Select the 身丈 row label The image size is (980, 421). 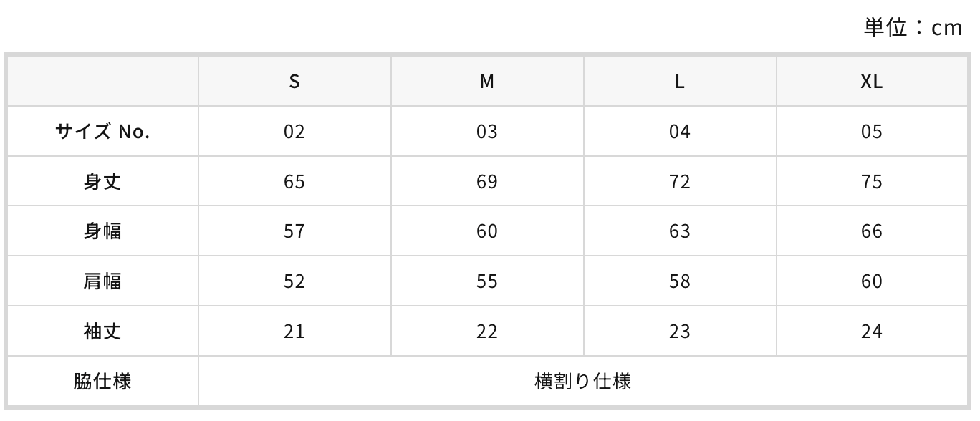click(x=102, y=182)
